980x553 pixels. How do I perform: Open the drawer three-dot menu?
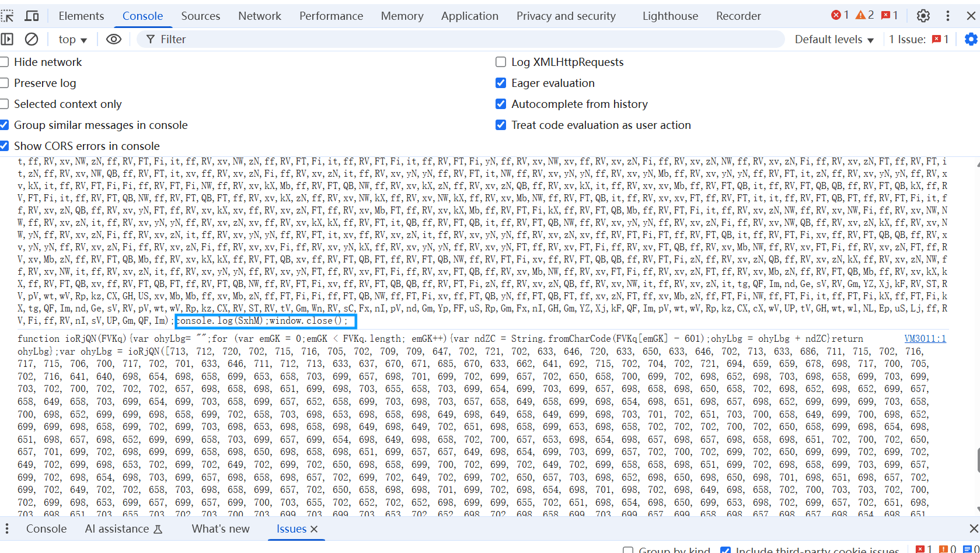pos(7,528)
